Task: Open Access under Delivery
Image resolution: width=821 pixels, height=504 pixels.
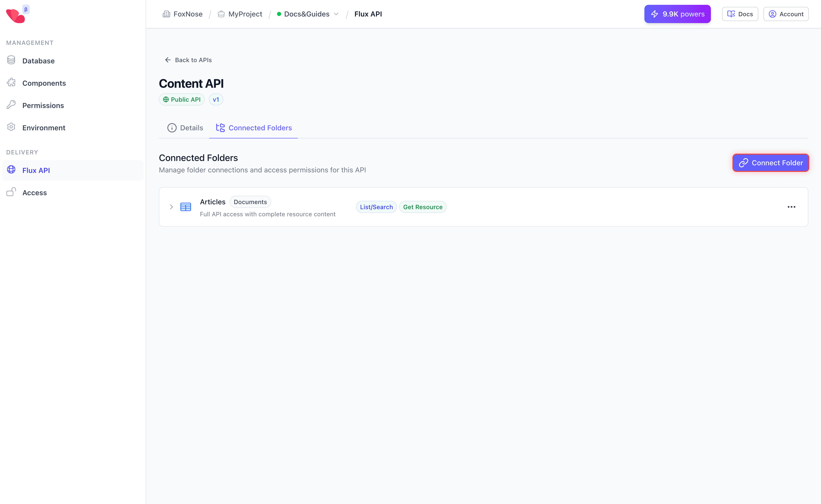Action: tap(34, 193)
